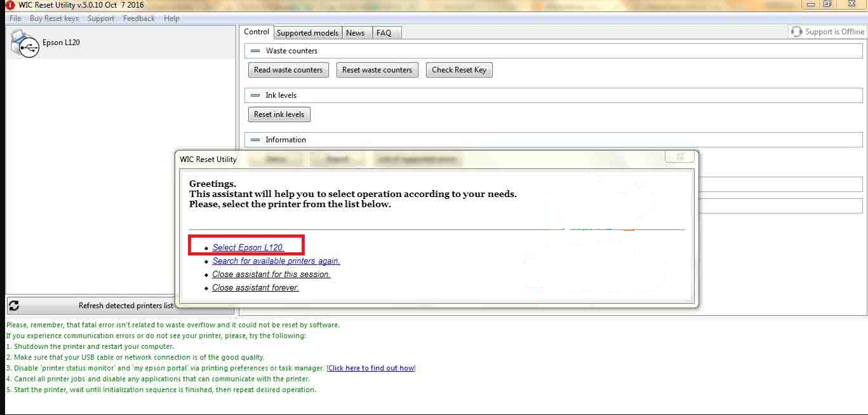Click Refresh detected printers list button
868x415 pixels.
121,306
